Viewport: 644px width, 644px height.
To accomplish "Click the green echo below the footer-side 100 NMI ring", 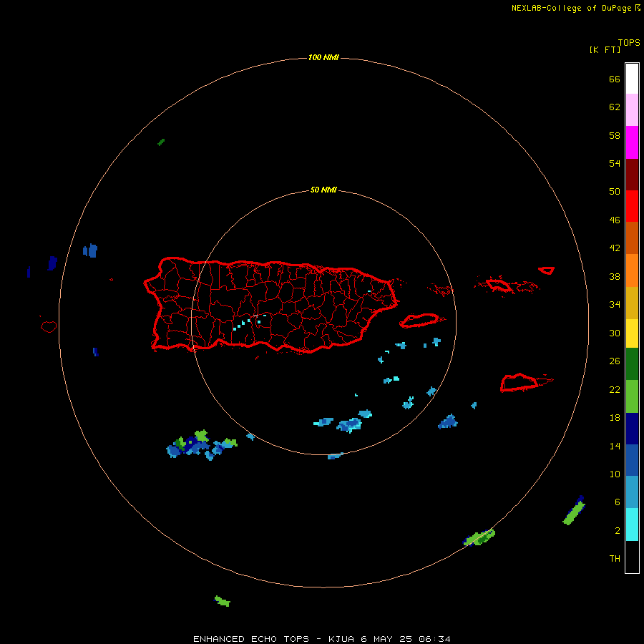I will click(223, 601).
